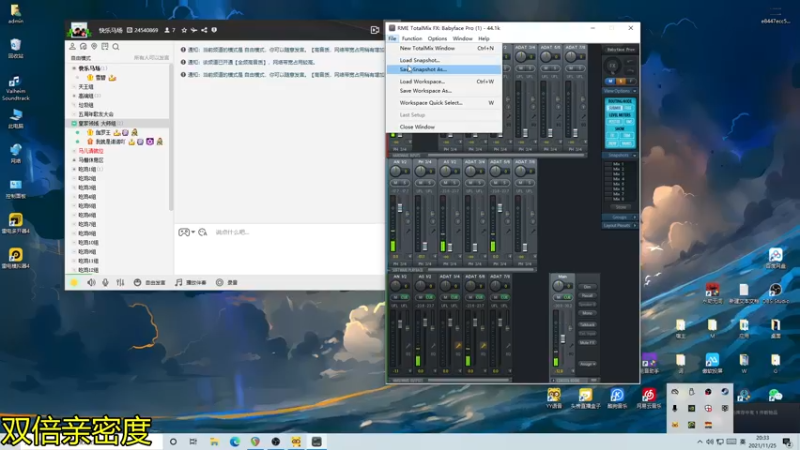Click the Microsoft Edge taskbar icon
This screenshot has height=450, width=800.
[235, 441]
